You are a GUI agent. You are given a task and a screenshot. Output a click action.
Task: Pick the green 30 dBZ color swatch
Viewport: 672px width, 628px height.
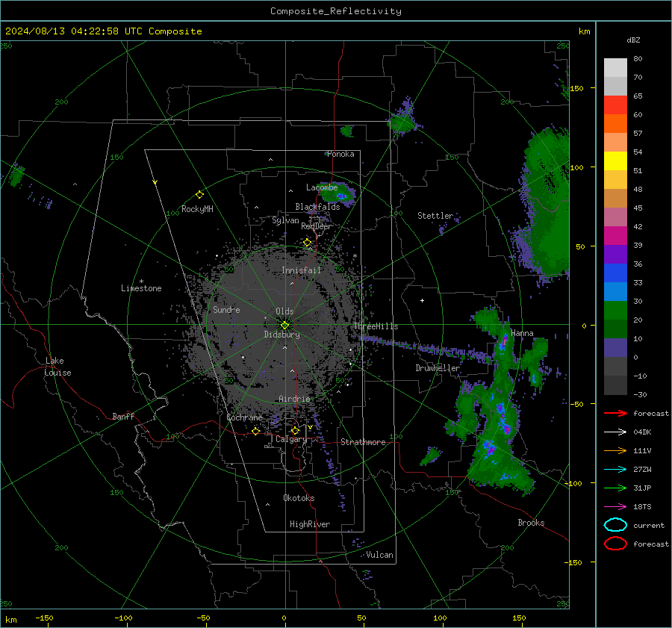[615, 311]
